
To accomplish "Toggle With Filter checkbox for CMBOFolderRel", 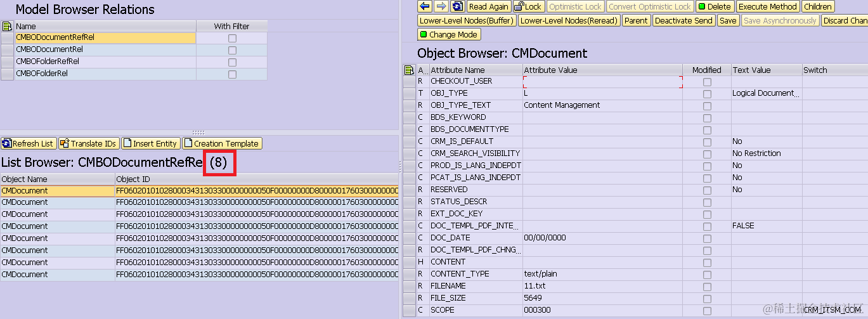I will point(232,74).
